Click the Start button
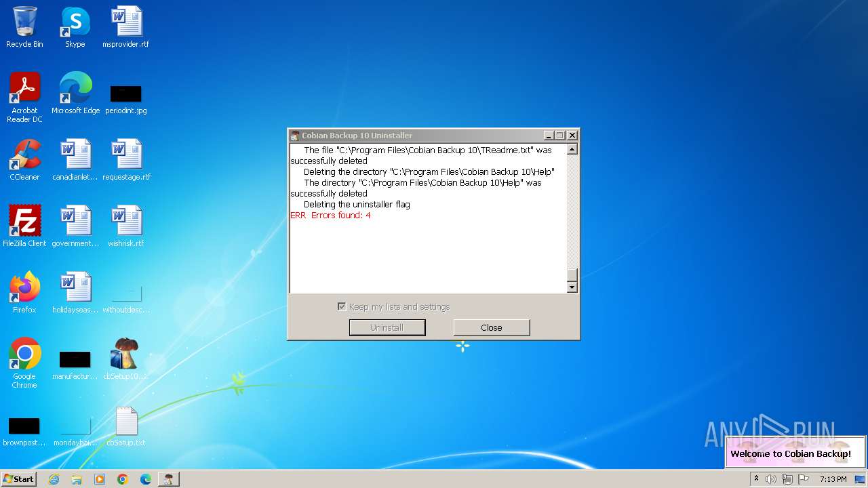Image resolution: width=868 pixels, height=488 pixels. (x=18, y=479)
